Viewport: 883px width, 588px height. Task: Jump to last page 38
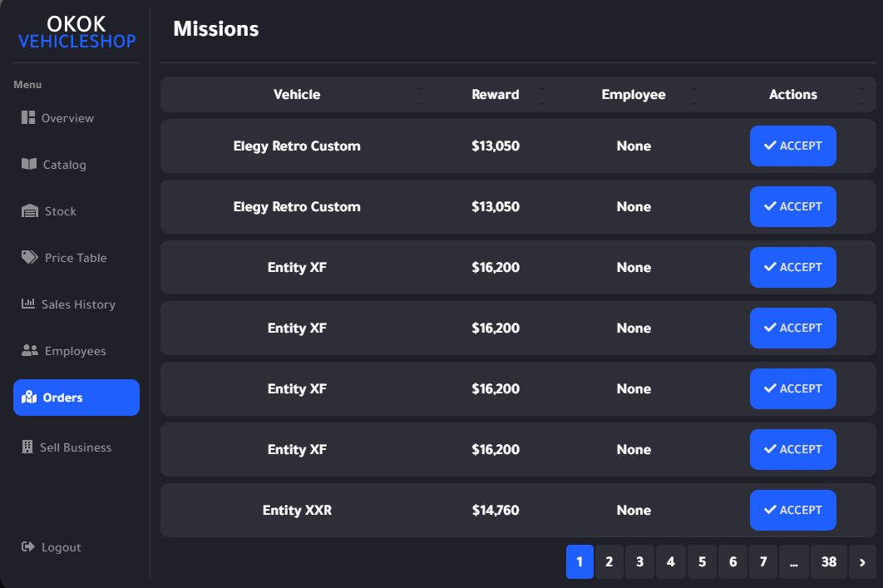pyautogui.click(x=829, y=562)
